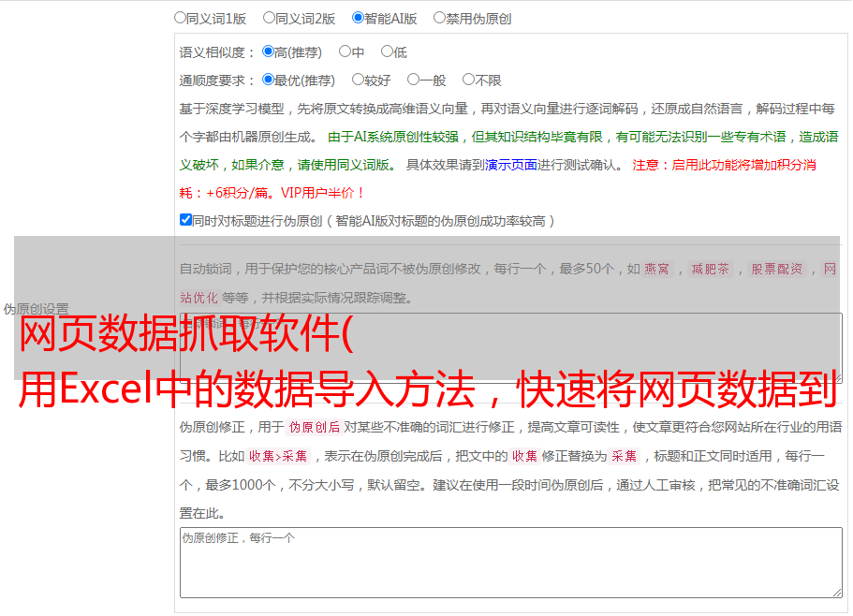853x616 pixels.
Task: Toggle the 同时对标题进行伪原创 checkbox
Action: pyautogui.click(x=185, y=220)
